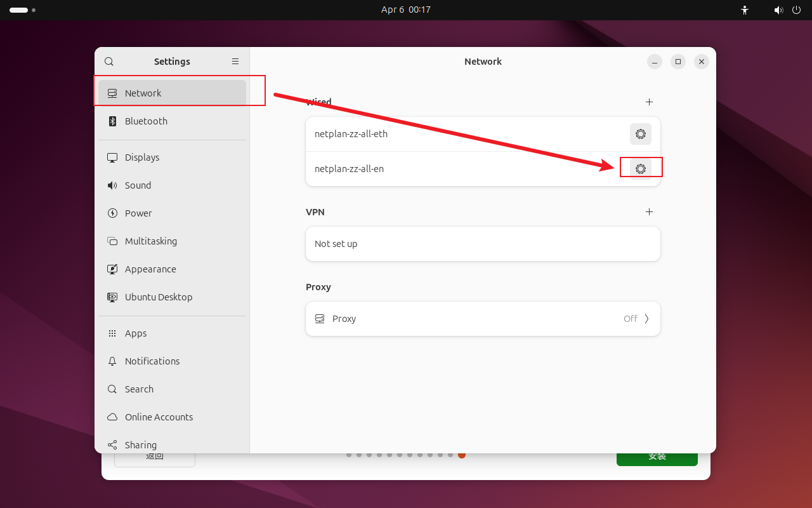Open the clock showing Apr 6 00:17
Screen dimensions: 812x508
406,10
